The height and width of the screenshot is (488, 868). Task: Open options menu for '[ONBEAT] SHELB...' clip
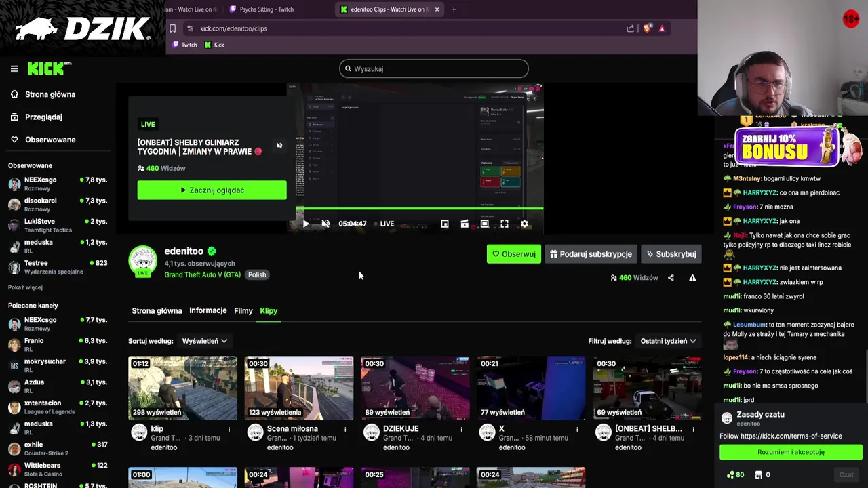[693, 429]
